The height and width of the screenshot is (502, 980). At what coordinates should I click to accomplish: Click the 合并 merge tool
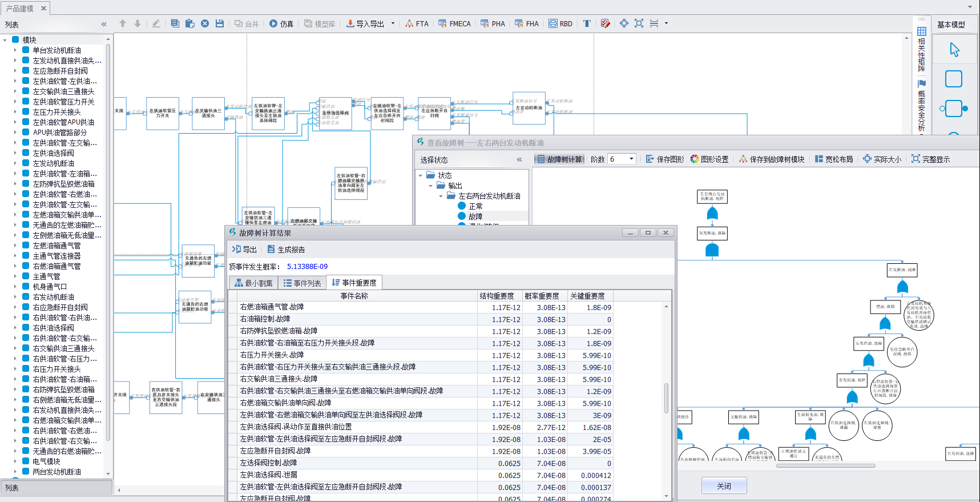pos(247,23)
